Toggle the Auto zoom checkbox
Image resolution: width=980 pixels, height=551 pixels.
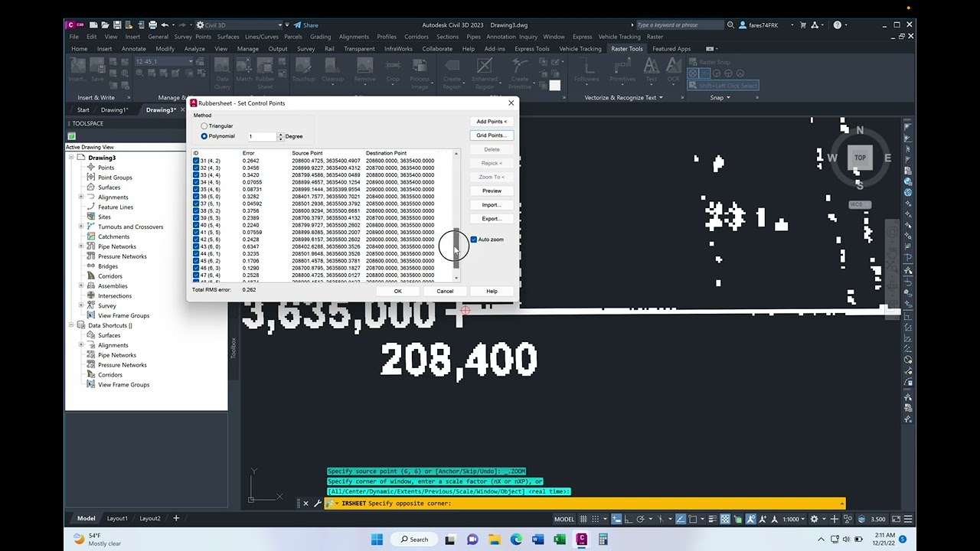(x=474, y=240)
